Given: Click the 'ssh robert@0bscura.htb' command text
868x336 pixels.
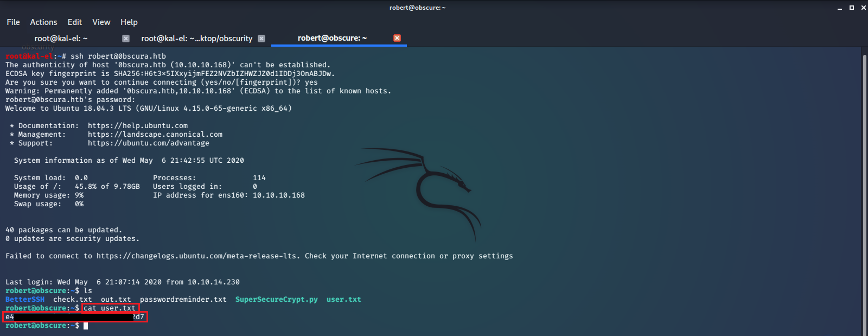Looking at the screenshot, I should tap(118, 56).
